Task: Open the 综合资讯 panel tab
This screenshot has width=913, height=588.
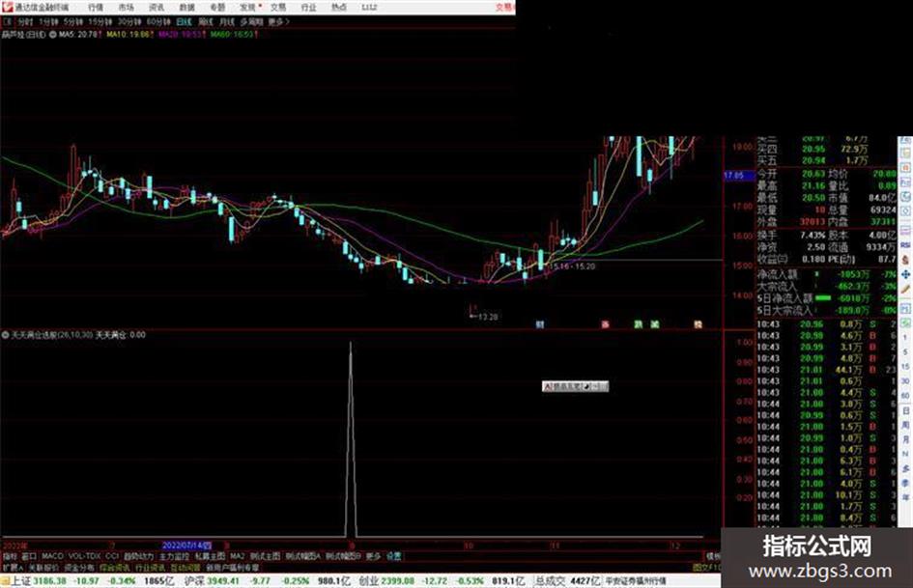Action: [x=115, y=567]
